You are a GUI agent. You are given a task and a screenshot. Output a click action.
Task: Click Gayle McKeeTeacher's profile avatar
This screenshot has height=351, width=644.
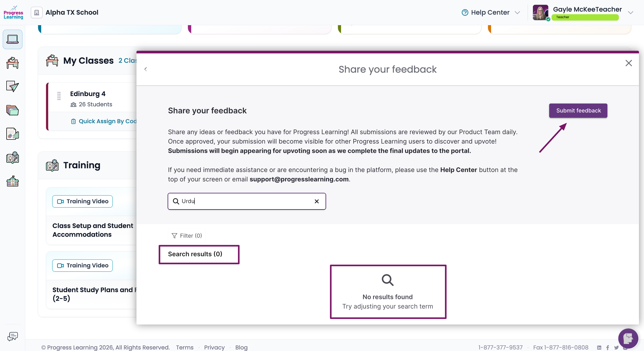(541, 12)
